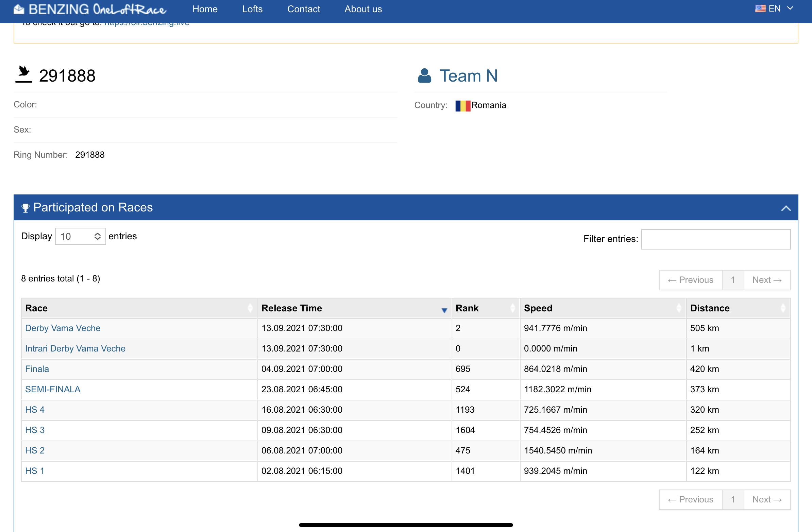Image resolution: width=812 pixels, height=532 pixels.
Task: Click the trophy icon in Participated on Races
Action: tap(25, 208)
